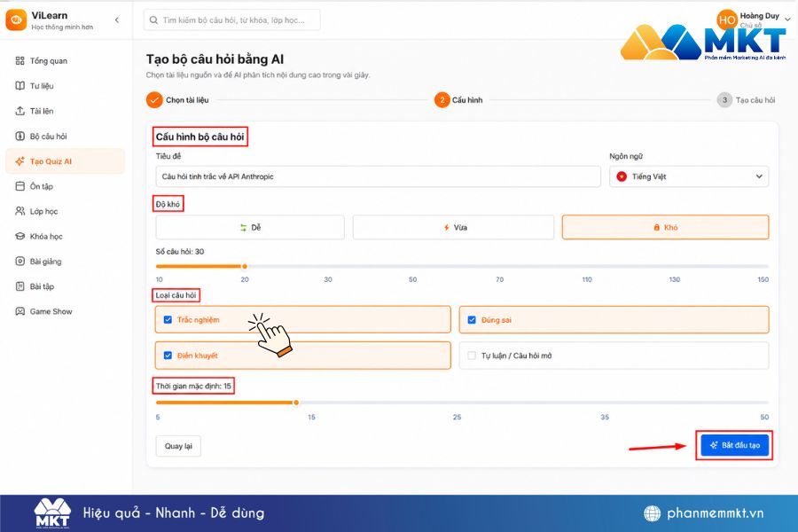Open the Tổng quan menu item
Viewport: 798px width, 532px height.
[x=65, y=61]
